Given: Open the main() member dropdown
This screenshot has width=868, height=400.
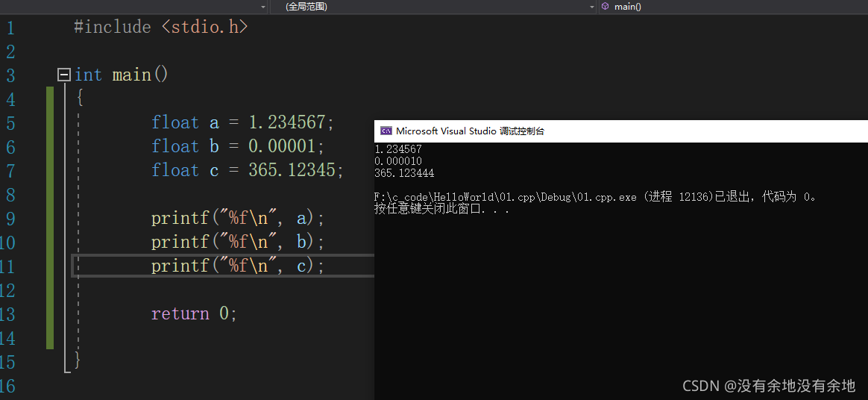Looking at the screenshot, I should click(733, 7).
